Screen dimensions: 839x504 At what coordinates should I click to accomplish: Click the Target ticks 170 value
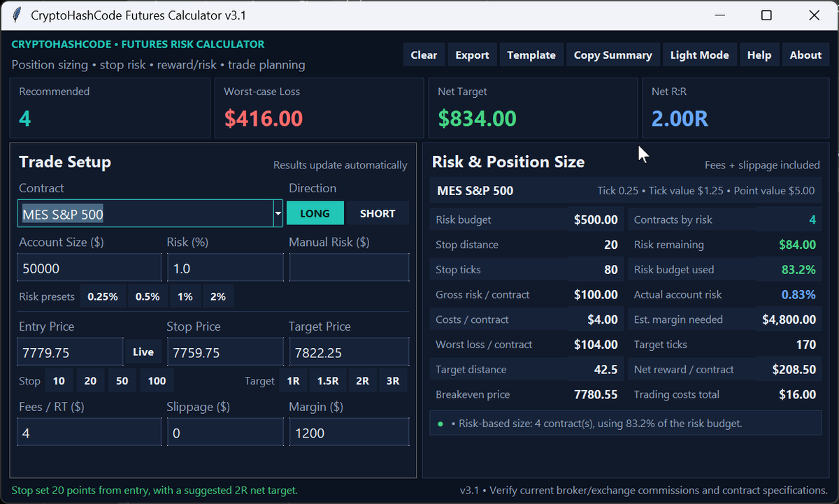click(805, 345)
